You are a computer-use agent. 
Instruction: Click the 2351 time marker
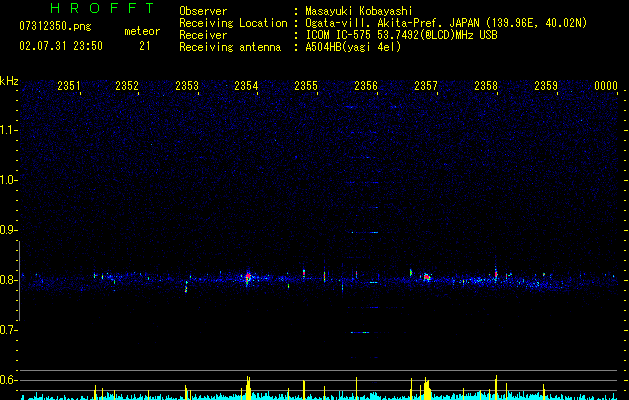pyautogui.click(x=69, y=86)
